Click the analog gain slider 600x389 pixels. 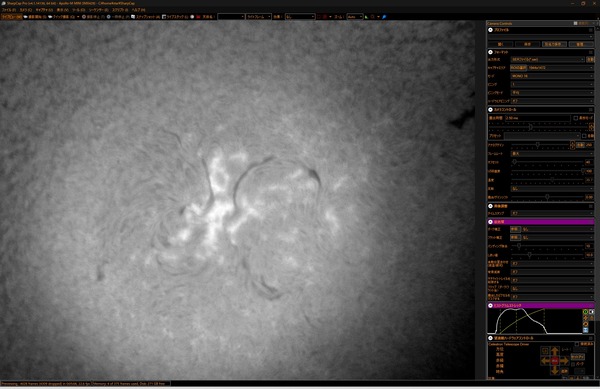[x=540, y=145]
